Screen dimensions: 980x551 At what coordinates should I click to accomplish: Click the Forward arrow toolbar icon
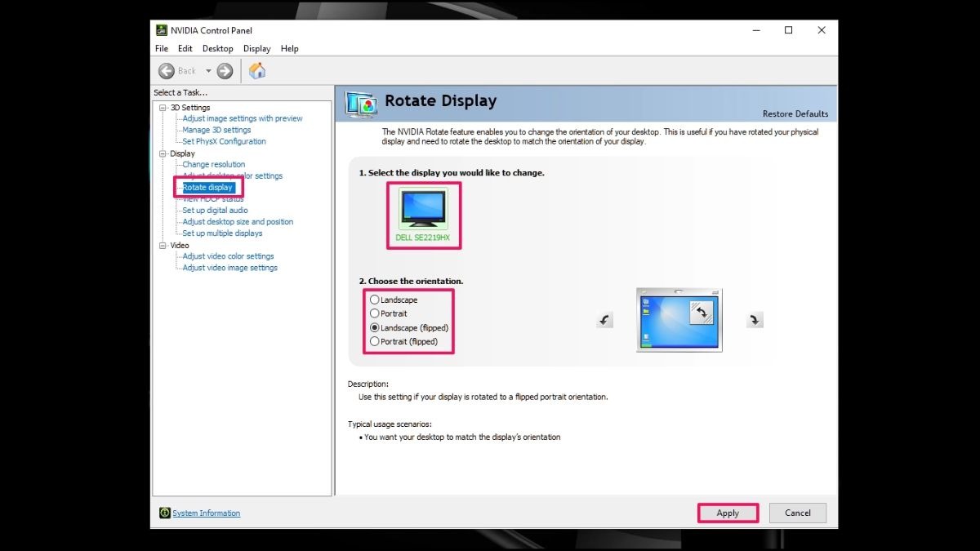pos(225,71)
